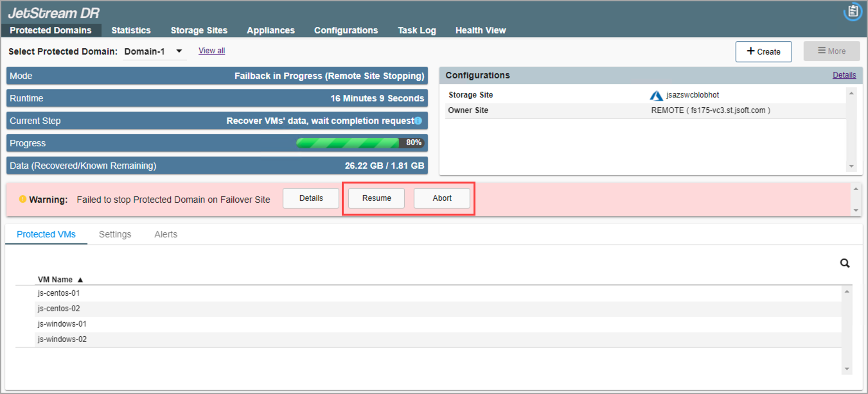Click the 80% progress bar

click(x=360, y=143)
